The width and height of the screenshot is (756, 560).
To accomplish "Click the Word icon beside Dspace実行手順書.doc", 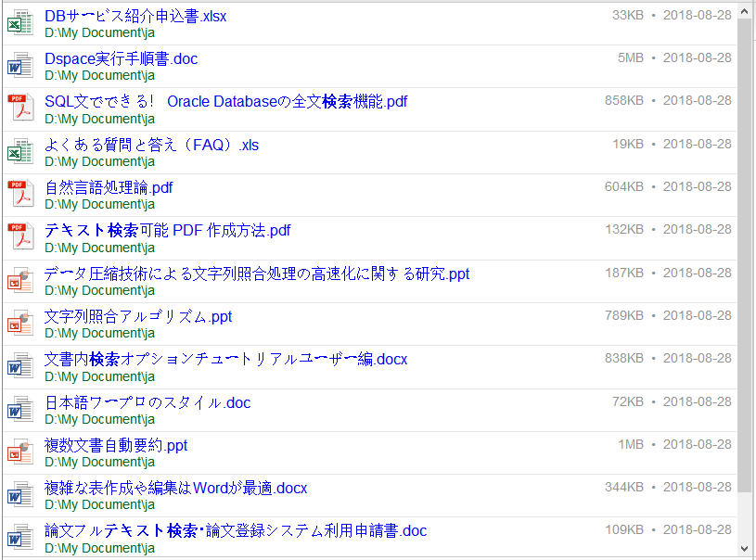I will tap(19, 66).
